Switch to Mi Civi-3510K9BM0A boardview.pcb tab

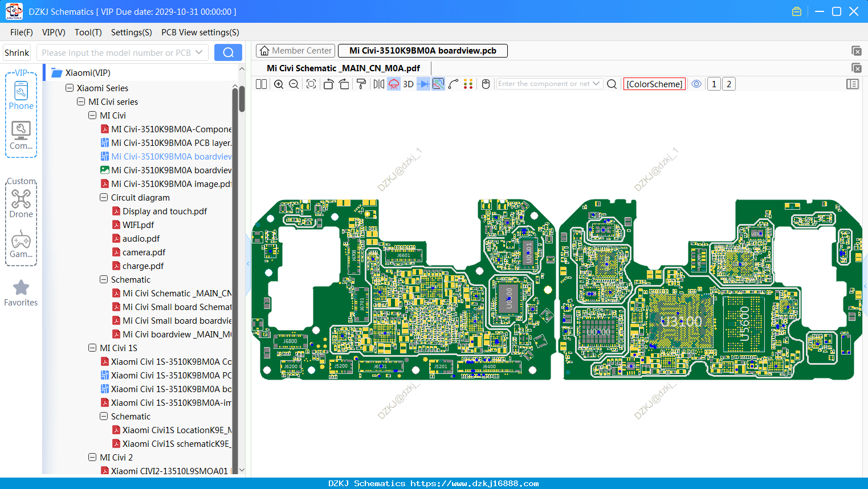click(x=422, y=51)
